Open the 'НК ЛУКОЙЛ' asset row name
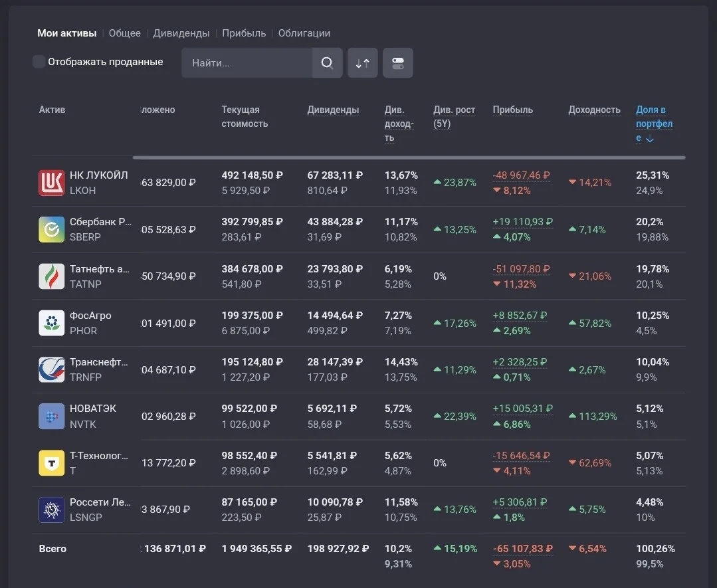The width and height of the screenshot is (717, 588). click(x=99, y=175)
